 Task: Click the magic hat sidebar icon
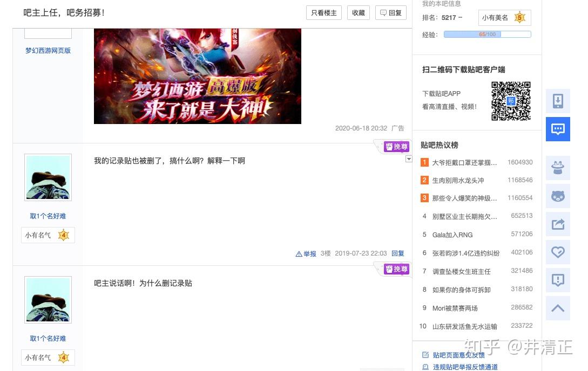pos(558,168)
